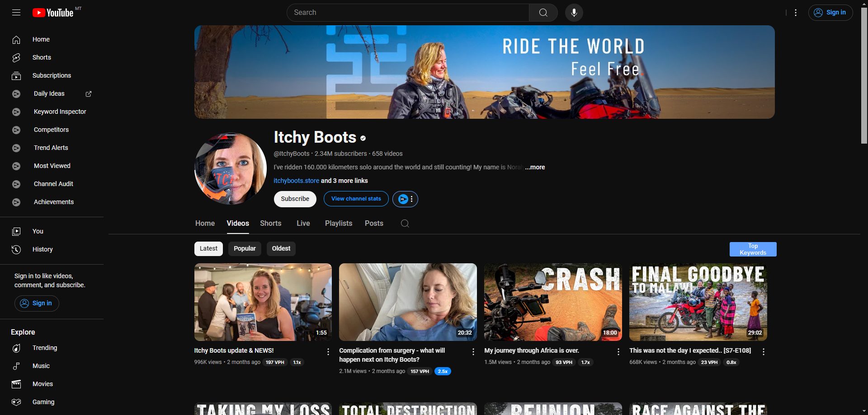Open Music note icon
Image resolution: width=868 pixels, height=415 pixels.
pos(16,366)
